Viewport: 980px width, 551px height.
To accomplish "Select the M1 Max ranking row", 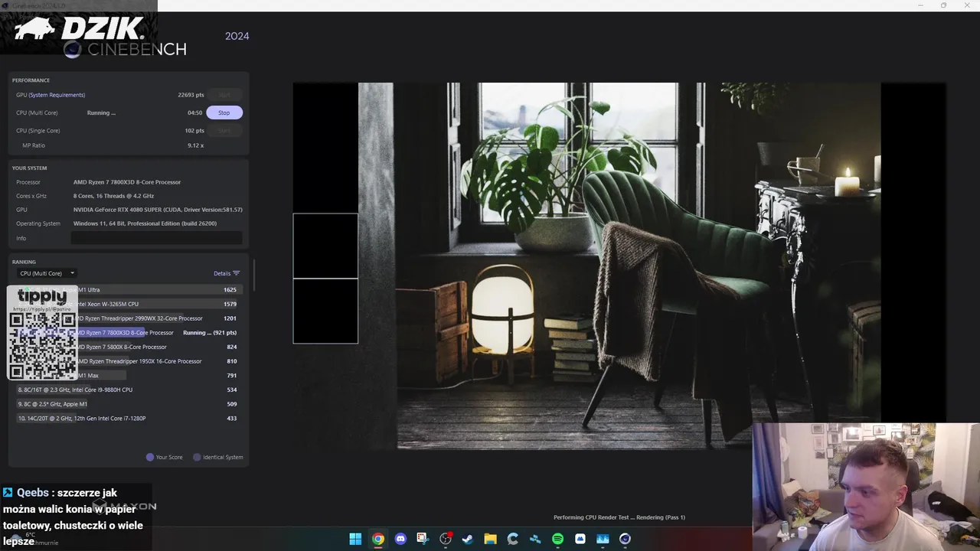I will 129,376.
